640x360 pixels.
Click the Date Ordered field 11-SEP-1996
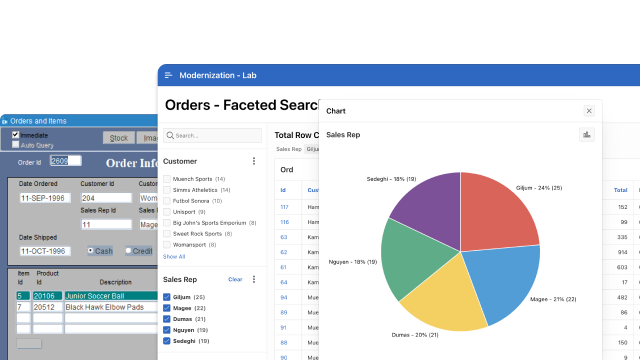click(45, 198)
